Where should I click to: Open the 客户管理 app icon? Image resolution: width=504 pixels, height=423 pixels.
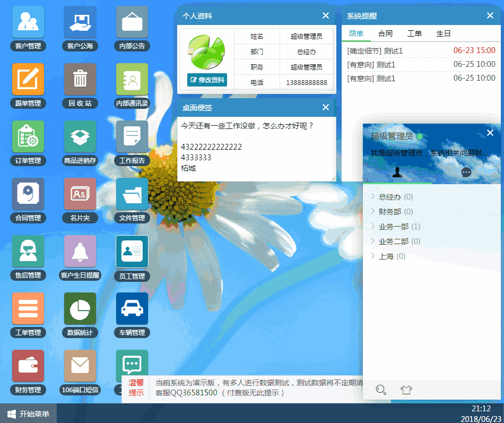28,22
